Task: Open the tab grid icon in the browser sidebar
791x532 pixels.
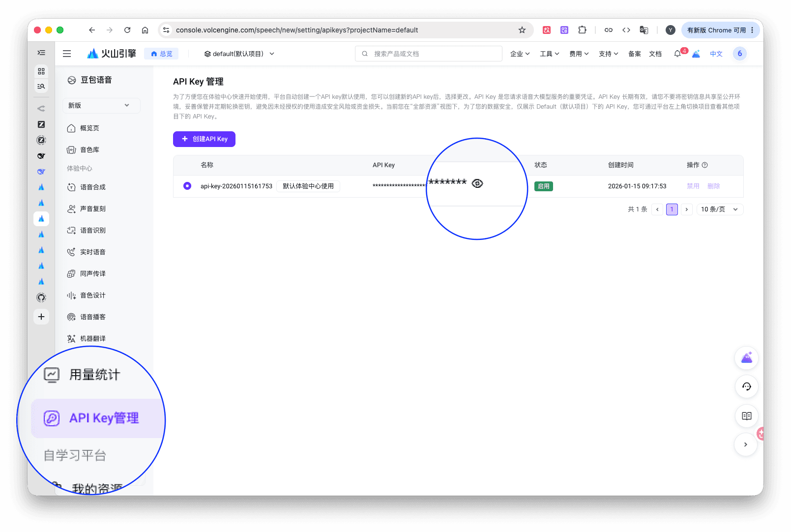Action: tap(41, 71)
